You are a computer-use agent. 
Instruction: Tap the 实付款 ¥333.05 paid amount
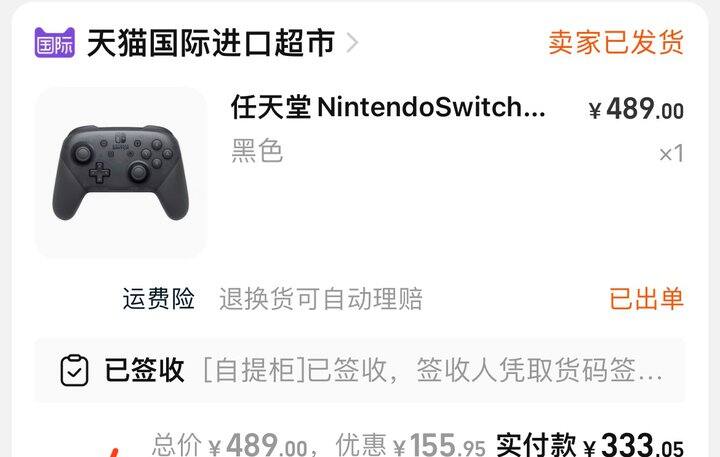590,445
